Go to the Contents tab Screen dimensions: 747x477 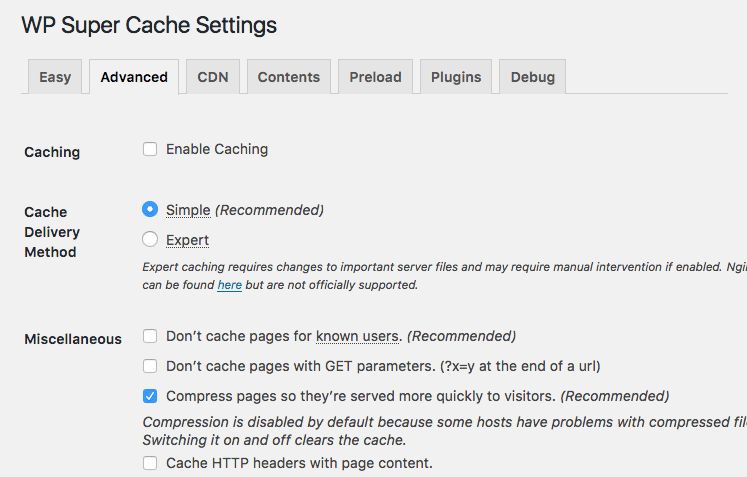pyautogui.click(x=288, y=77)
